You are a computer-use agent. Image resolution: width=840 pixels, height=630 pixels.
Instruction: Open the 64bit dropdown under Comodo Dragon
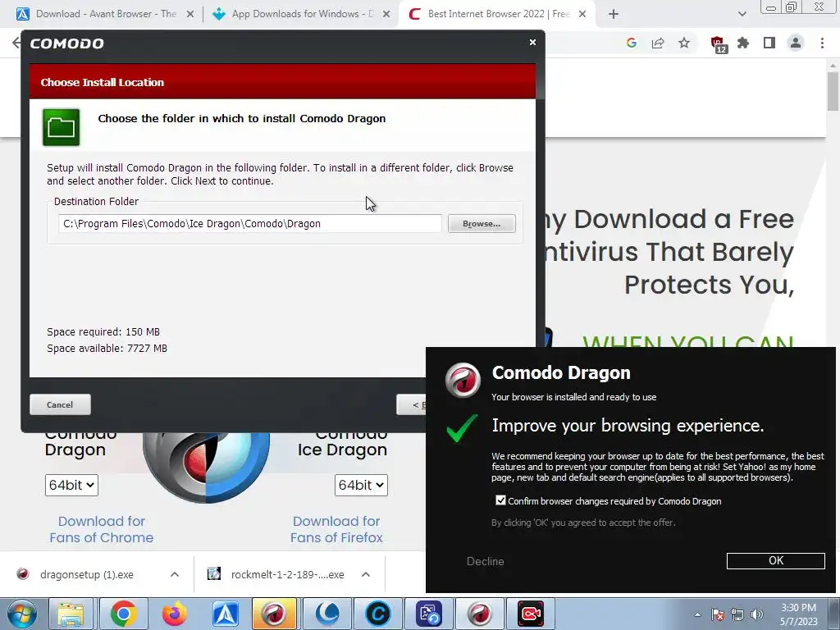71,485
